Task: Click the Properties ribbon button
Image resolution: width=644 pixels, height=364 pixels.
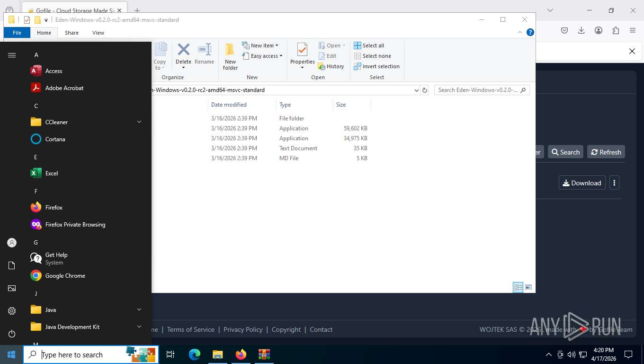Action: (302, 55)
